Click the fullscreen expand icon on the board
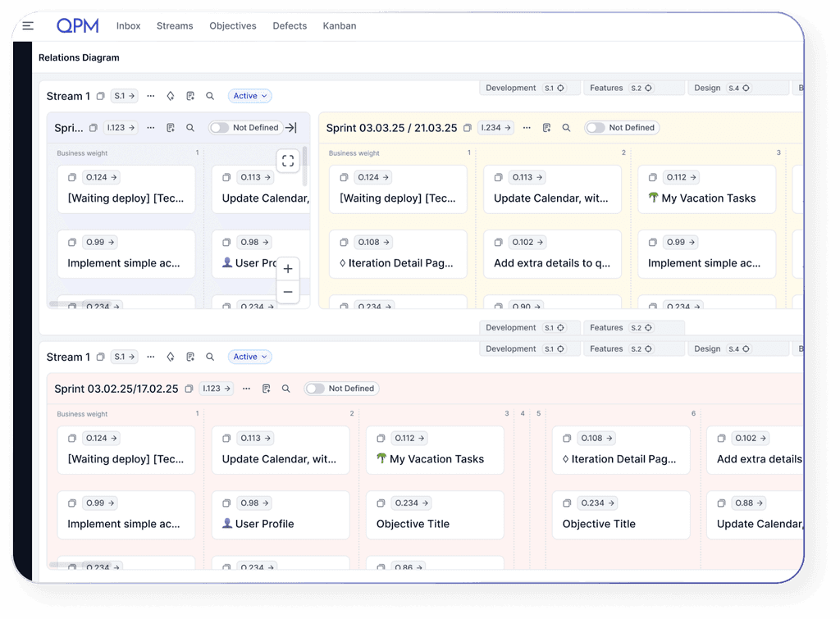Viewport: 840px width, 619px height. pos(288,161)
